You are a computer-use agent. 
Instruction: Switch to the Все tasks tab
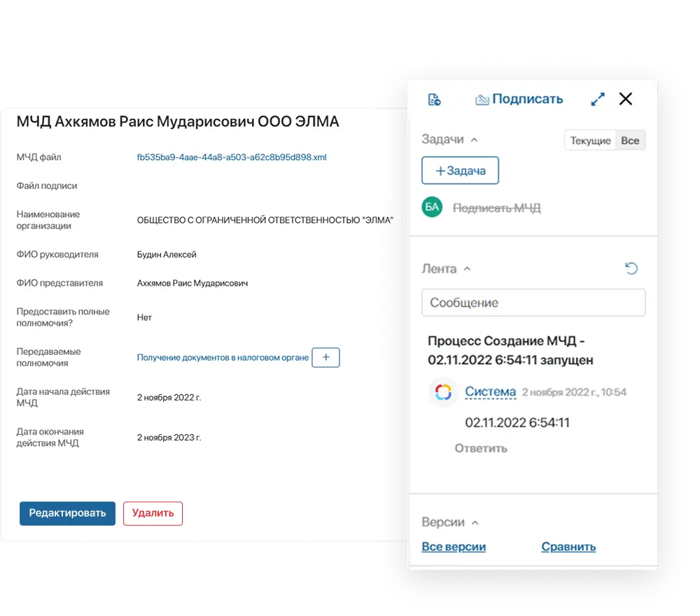point(630,141)
